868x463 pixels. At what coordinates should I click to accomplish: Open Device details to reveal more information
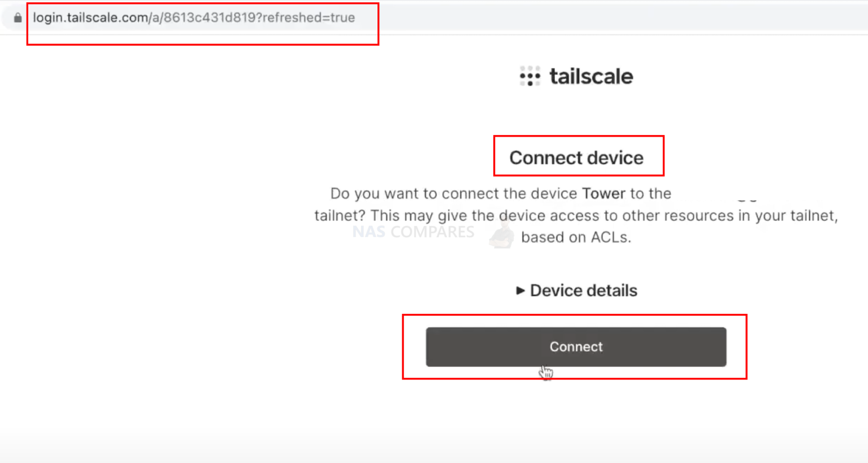583,290
